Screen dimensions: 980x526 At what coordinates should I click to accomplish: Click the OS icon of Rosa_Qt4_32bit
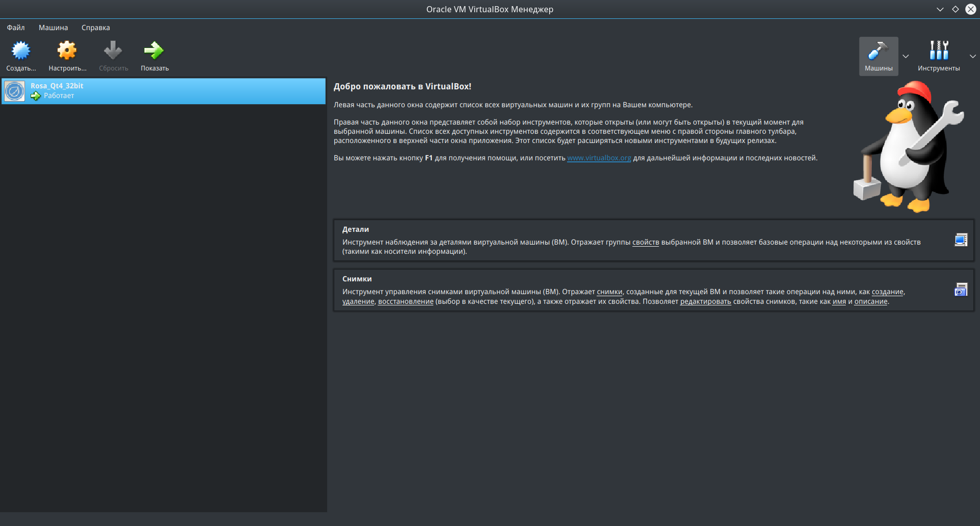[x=15, y=91]
